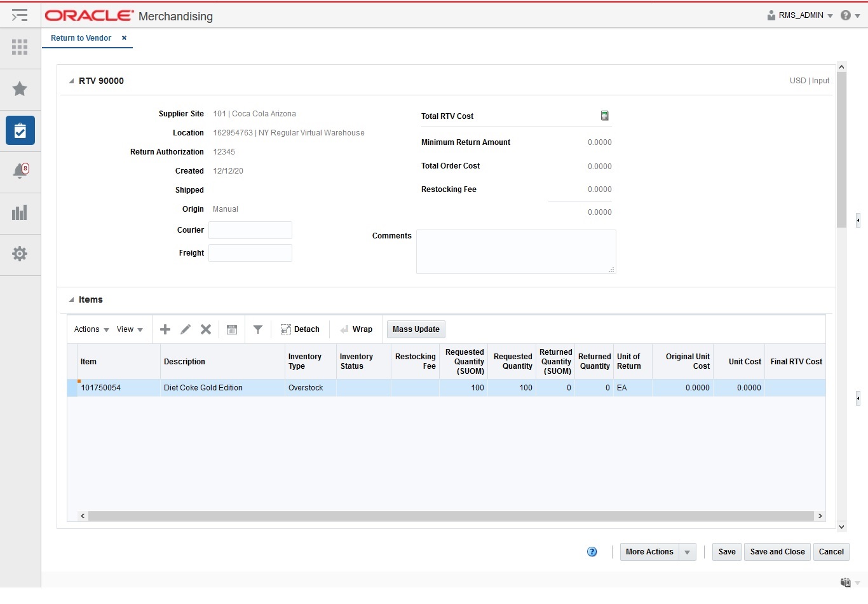Open the RMS_ADMIN user menu
The width and height of the screenshot is (868, 604).
(799, 15)
